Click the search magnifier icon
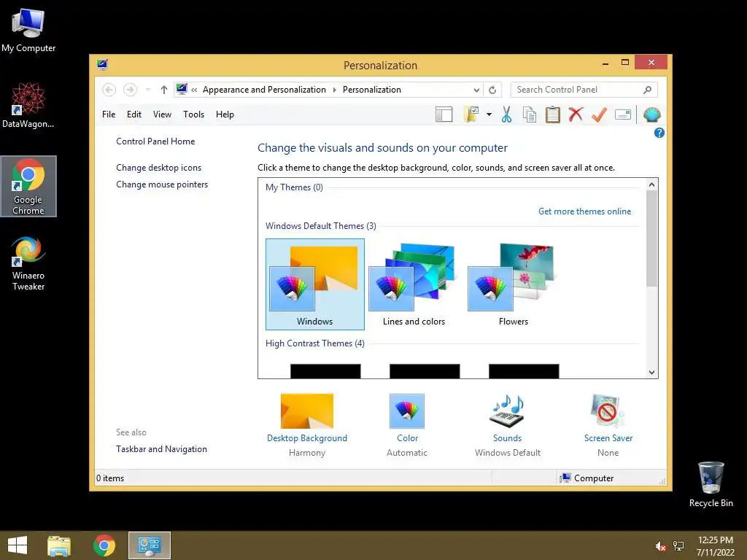 [647, 90]
